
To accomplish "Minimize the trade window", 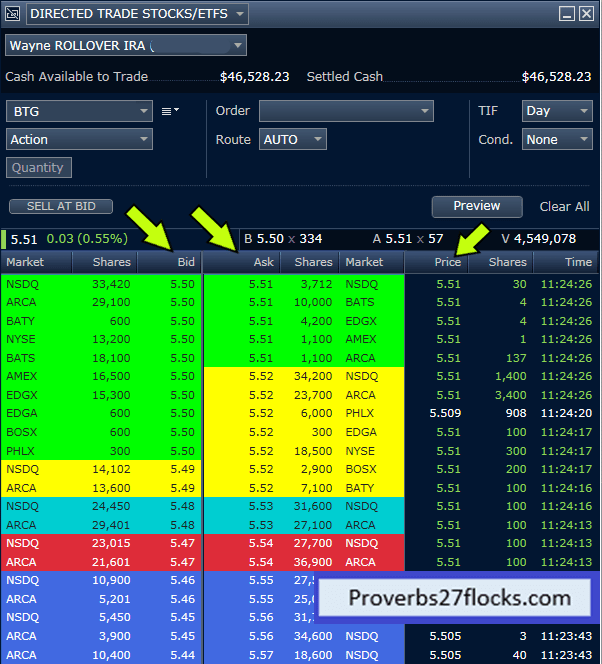I will tap(567, 13).
